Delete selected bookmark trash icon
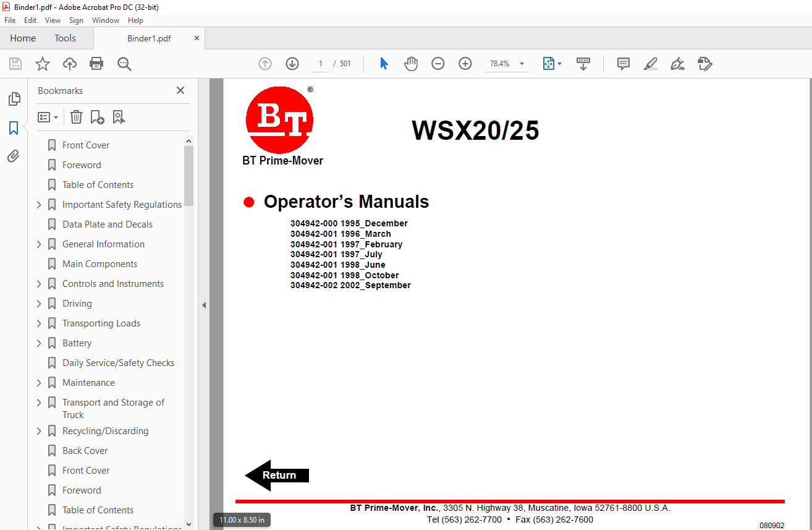812x530 pixels. tap(76, 117)
